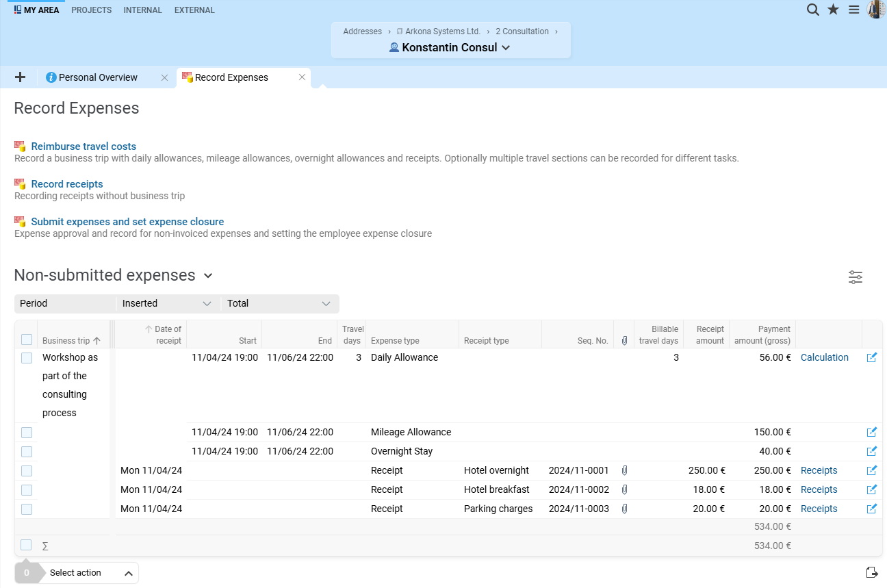Edit the Hotel overnight receipt row
The height and width of the screenshot is (588, 887).
[871, 470]
